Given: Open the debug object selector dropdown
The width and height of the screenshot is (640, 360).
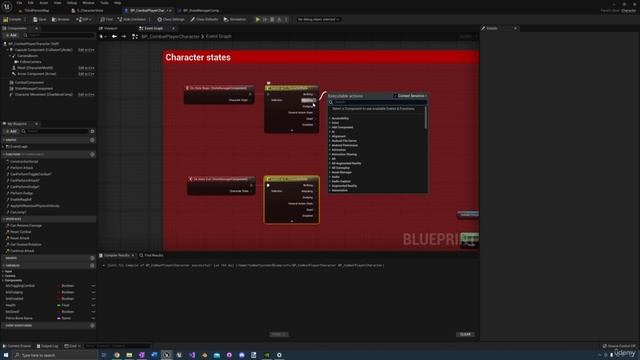Looking at the screenshot, I should click(318, 19).
